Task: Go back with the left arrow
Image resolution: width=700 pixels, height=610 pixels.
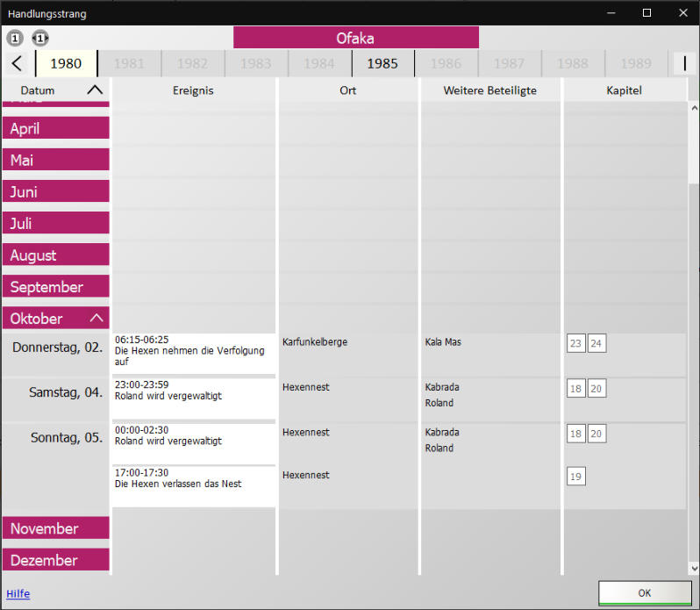Action: coord(17,63)
